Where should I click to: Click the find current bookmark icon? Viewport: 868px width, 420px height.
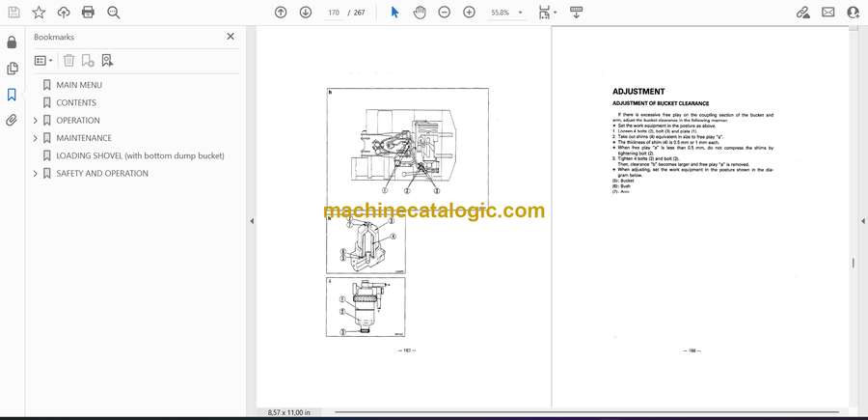107,61
